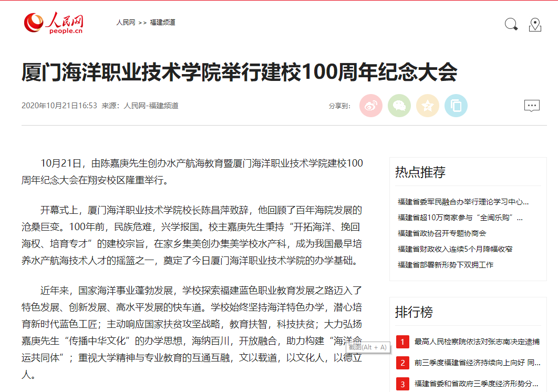The width and height of the screenshot is (558, 392).
Task: Click the article headline title
Action: (239, 72)
